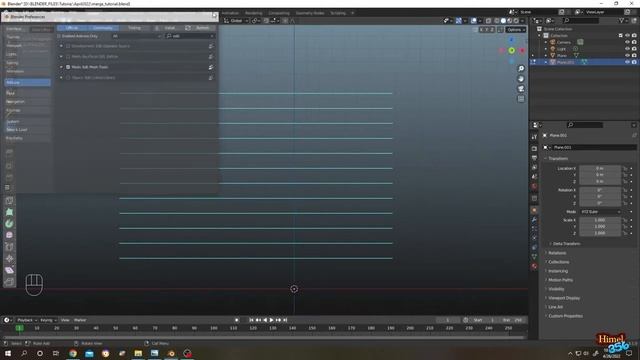Enable the Mesh: Edit Mesh Tools add-on checkbox
Viewport: 640px width, 360px height.
(68, 67)
